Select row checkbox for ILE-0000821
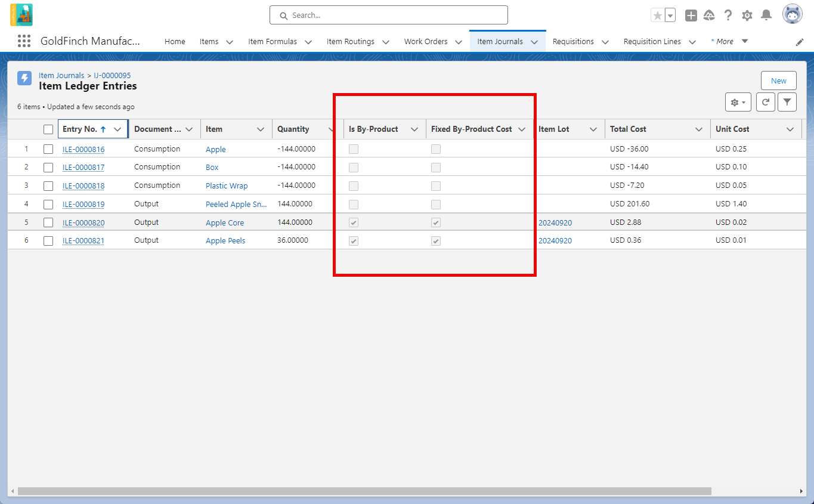814x504 pixels. 48,240
